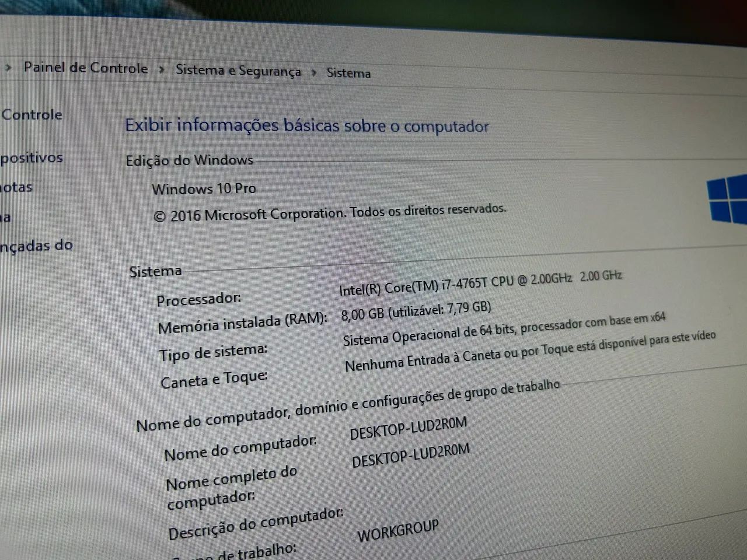
Task: Select the 'Sistema Operacional de 64 bits' value
Action: pos(504,330)
